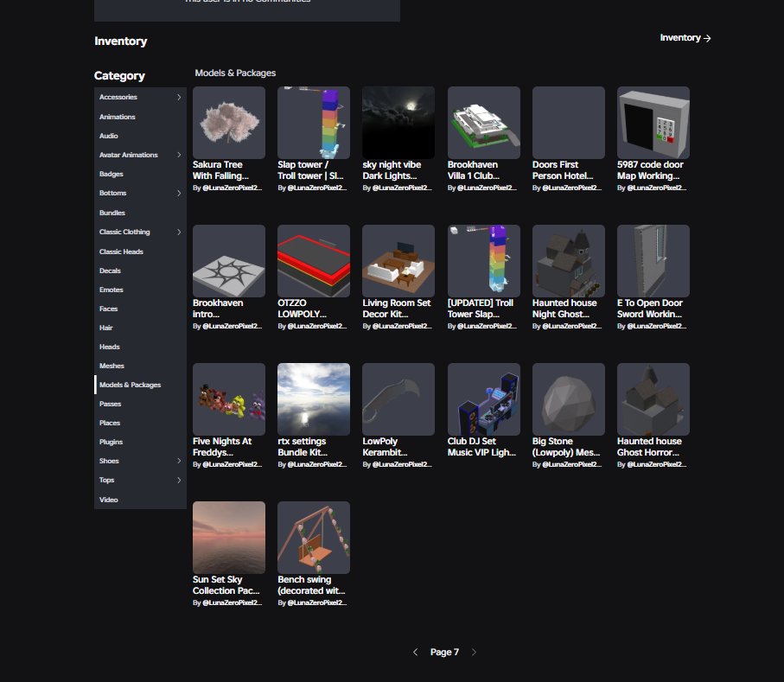Open the Sun Set Sky Collection thumbnail
The image size is (784, 682).
coord(229,538)
